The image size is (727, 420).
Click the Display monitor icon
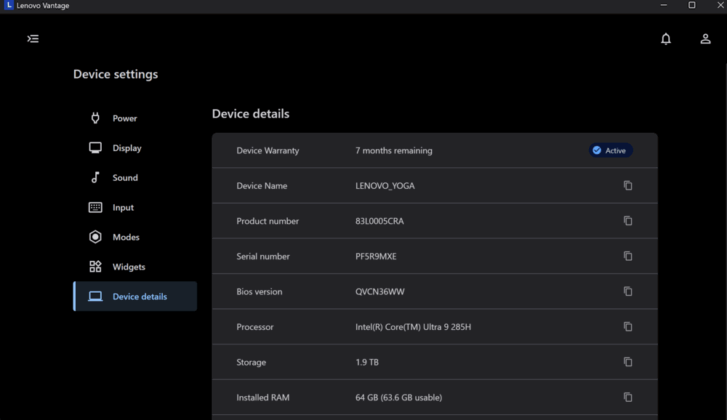coord(95,148)
